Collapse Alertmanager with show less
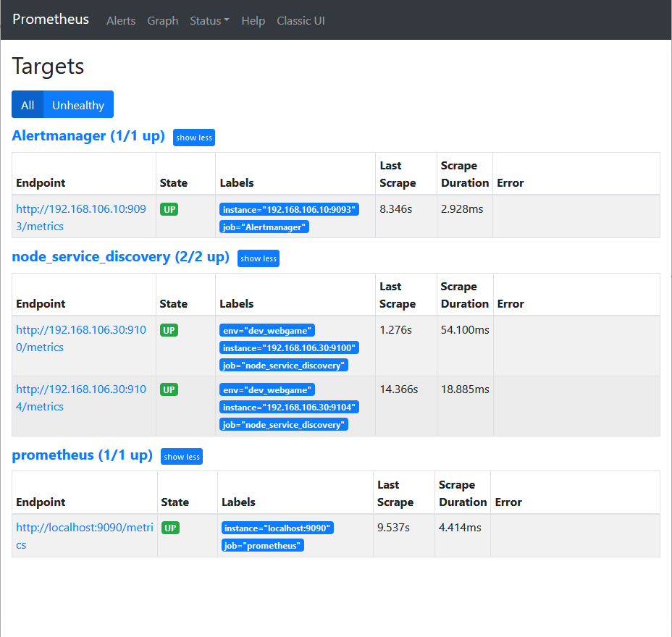 tap(194, 138)
